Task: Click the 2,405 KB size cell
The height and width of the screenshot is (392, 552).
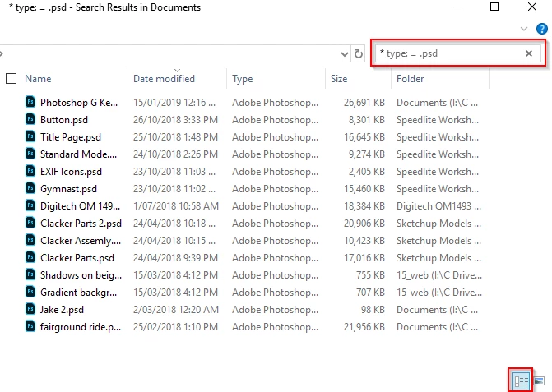Action: (x=366, y=171)
